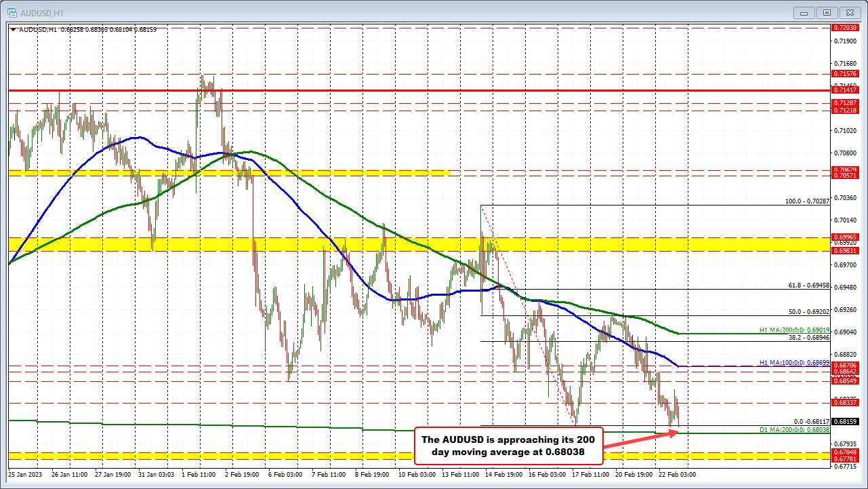
Task: Click the 0.71417 red price label
Action: (x=844, y=90)
